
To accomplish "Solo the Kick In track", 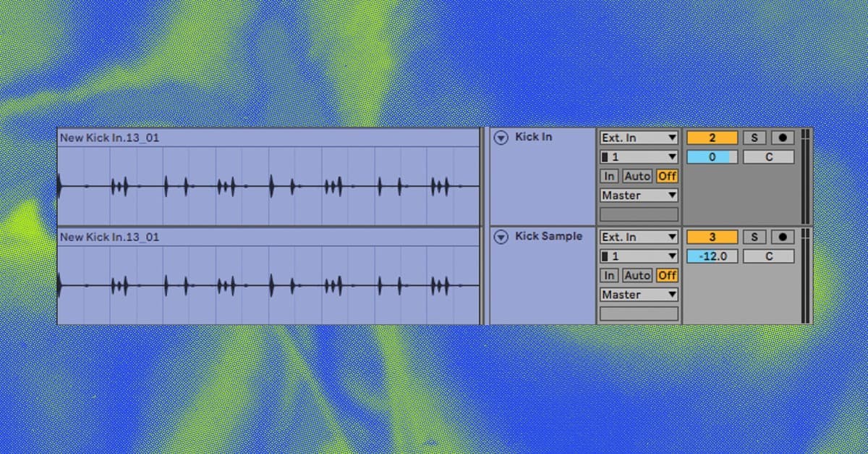I will point(754,138).
